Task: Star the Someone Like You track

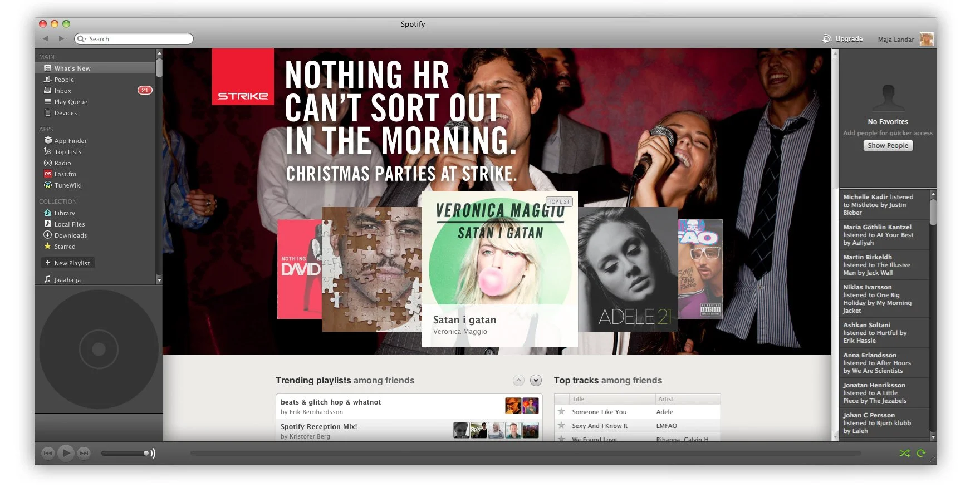Action: point(561,411)
